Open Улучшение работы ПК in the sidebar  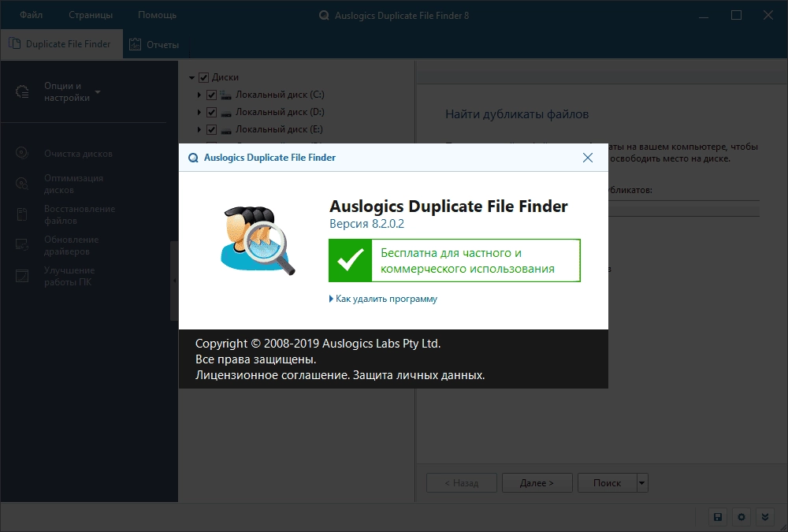[69, 276]
